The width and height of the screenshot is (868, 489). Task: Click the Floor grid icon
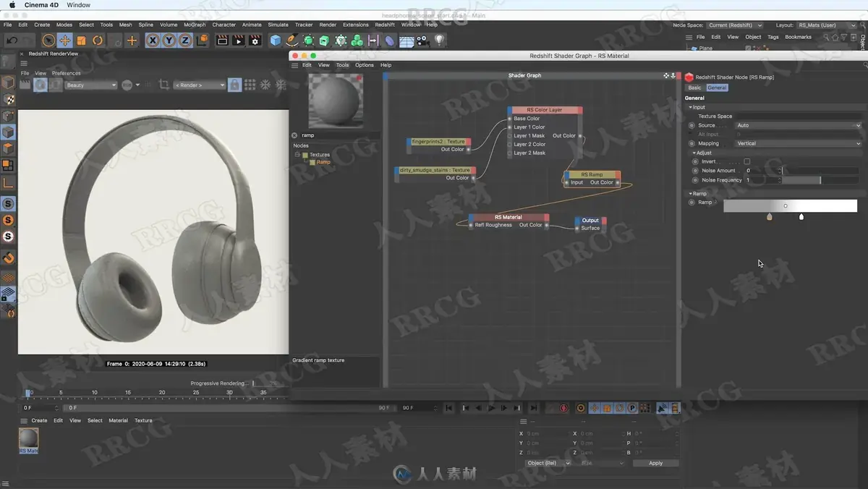click(407, 41)
